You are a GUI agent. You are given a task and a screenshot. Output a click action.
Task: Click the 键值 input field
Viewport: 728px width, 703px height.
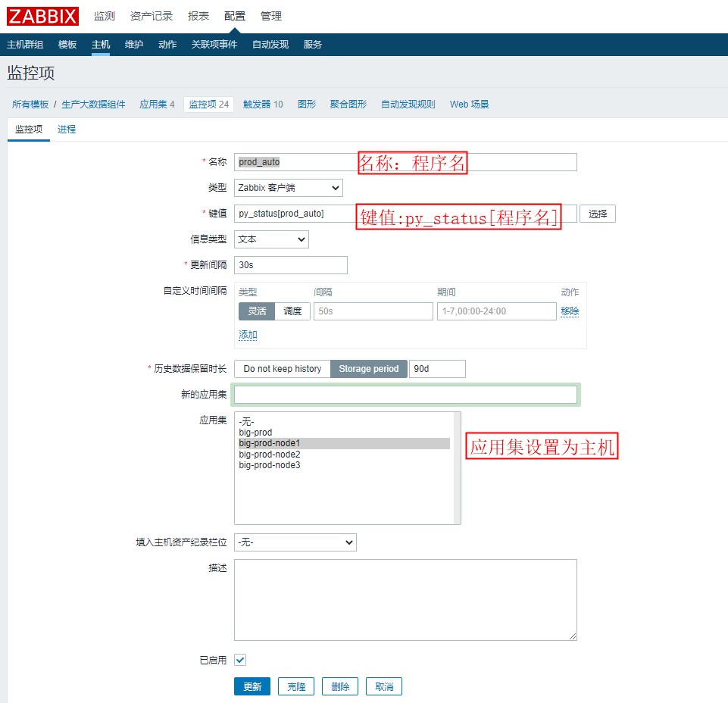coord(405,214)
